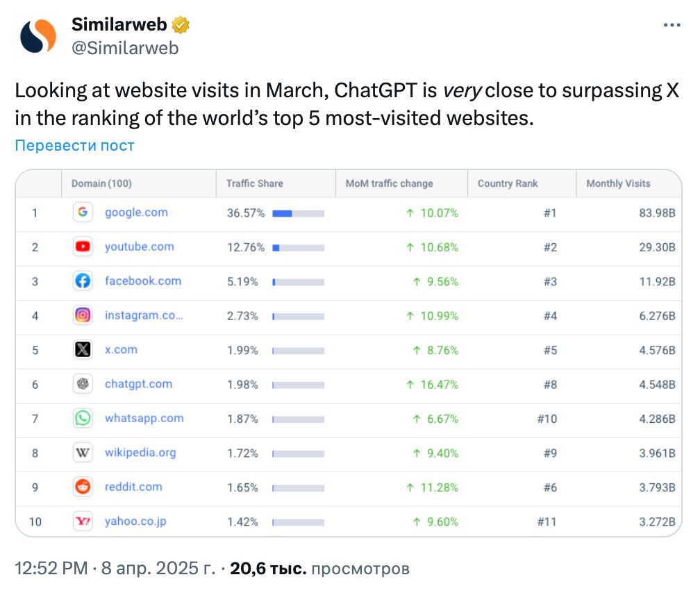Click the Traffic Share column header
The height and width of the screenshot is (593, 700).
click(254, 184)
